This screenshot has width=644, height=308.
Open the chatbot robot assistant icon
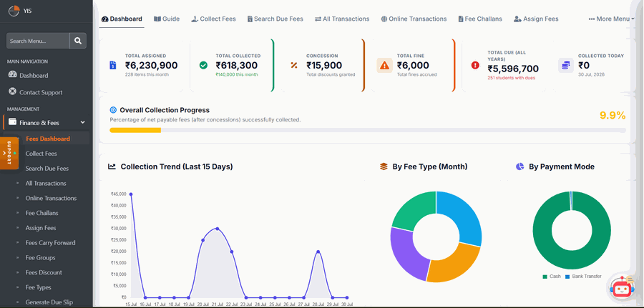point(620,288)
